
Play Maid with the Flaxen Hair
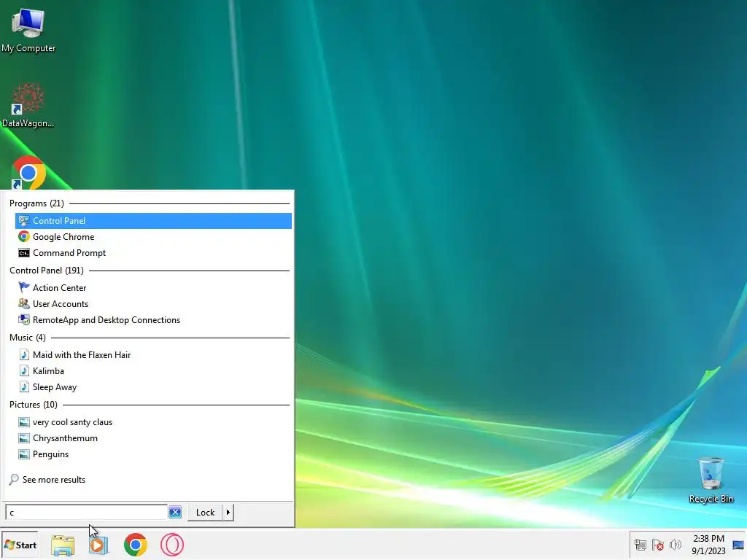[x=153, y=355]
